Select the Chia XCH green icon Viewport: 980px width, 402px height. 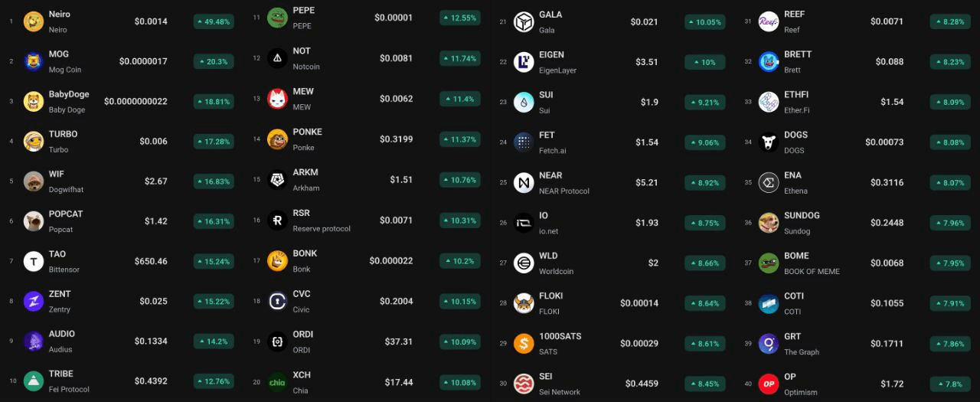277,382
